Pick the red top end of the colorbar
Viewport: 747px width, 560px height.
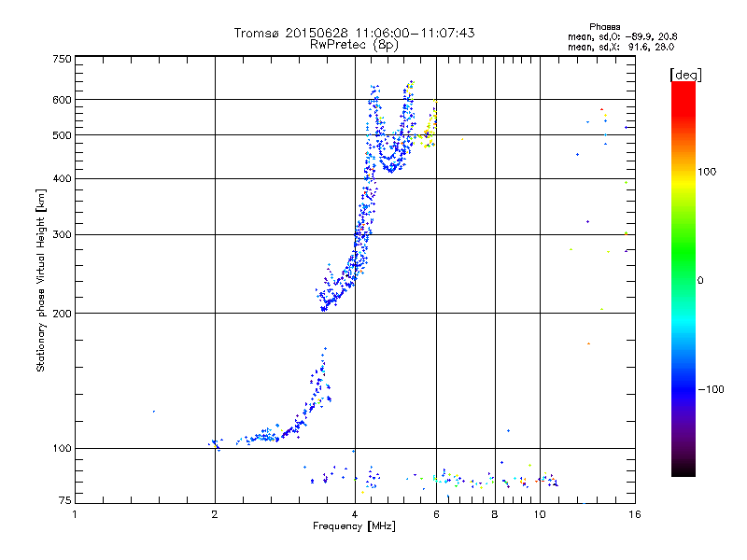point(683,87)
